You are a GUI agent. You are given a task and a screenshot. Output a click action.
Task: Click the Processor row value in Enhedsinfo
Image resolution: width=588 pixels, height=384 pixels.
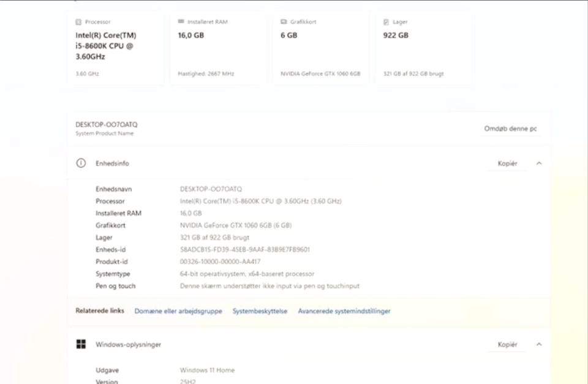[x=261, y=201]
